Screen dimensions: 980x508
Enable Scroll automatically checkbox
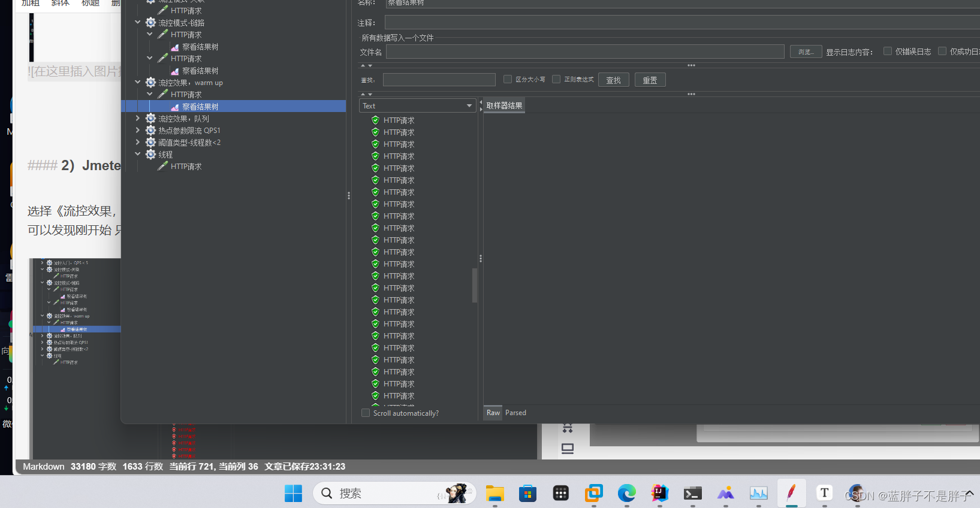tap(366, 413)
